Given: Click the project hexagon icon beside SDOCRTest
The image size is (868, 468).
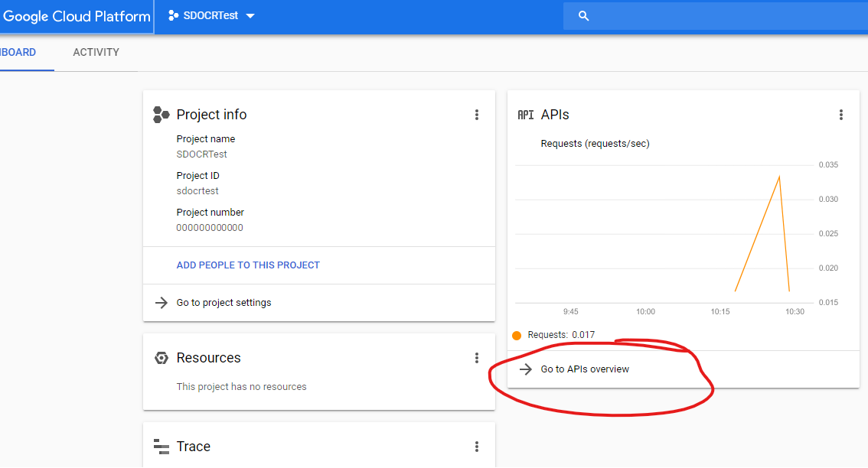Looking at the screenshot, I should pyautogui.click(x=173, y=15).
